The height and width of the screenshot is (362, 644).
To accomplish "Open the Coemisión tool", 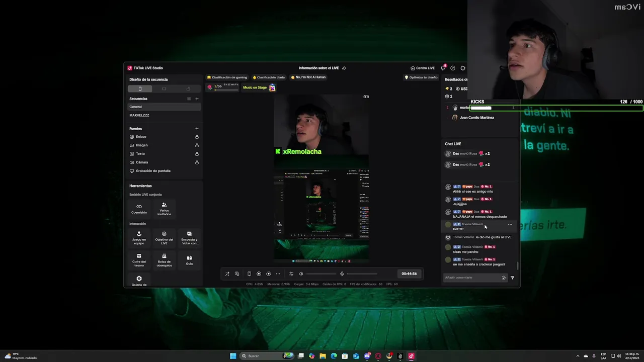I will point(139,209).
